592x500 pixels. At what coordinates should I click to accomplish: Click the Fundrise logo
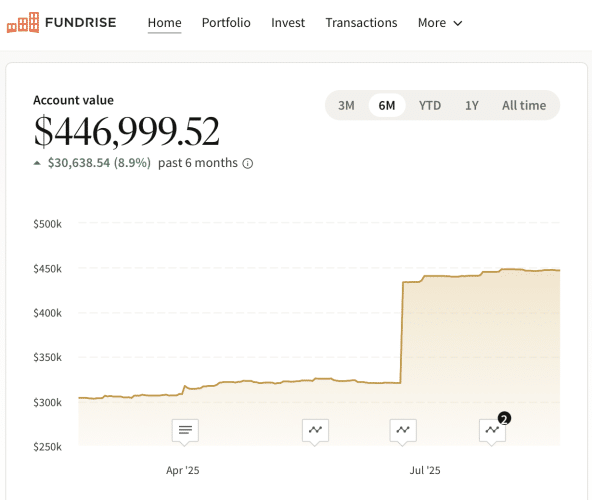(x=62, y=22)
